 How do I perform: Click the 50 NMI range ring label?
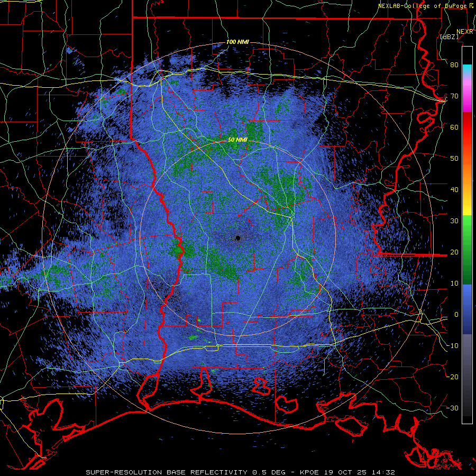click(237, 140)
